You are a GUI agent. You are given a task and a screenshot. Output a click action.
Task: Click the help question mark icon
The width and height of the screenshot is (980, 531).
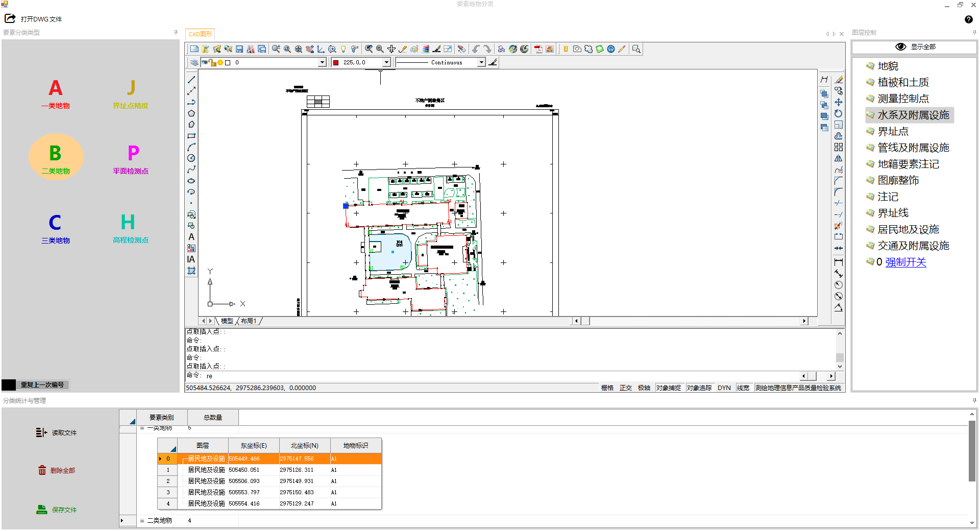969,19
